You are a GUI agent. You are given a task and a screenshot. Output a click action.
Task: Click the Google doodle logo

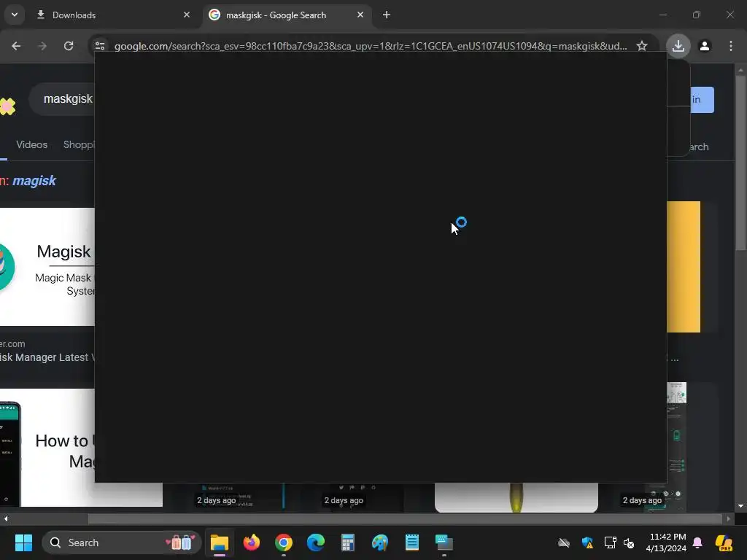[x=7, y=106]
